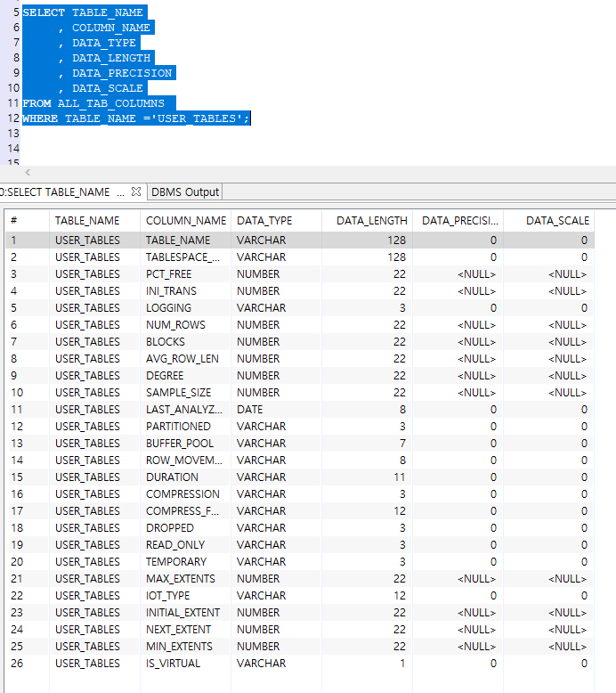Sort by TABLE_NAME column header
Screen dimensions: 616x693
[x=87, y=221]
